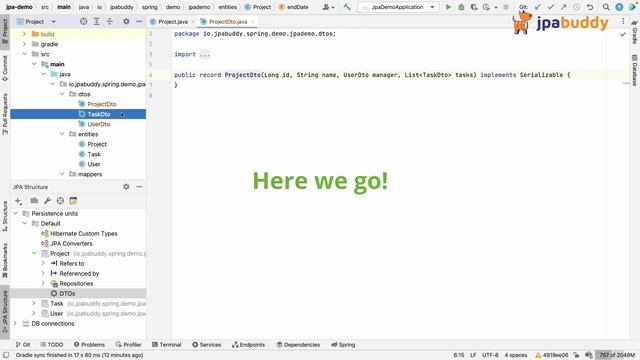This screenshot has width=640, height=360.
Task: Open the Dependencies tool window
Action: click(x=298, y=344)
